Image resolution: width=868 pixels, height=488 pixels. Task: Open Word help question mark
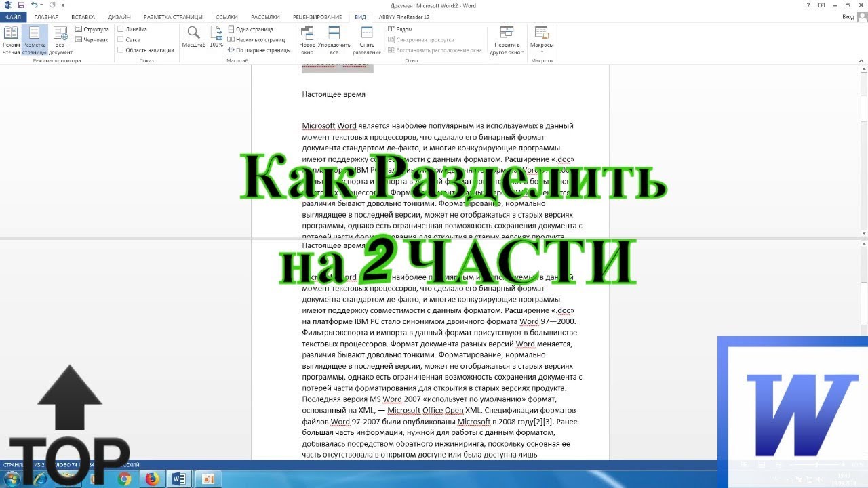point(808,5)
